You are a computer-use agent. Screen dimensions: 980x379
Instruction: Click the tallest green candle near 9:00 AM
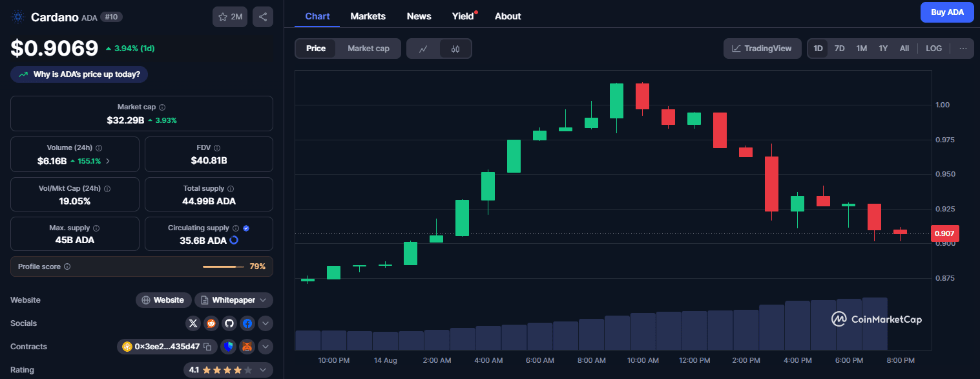click(617, 101)
